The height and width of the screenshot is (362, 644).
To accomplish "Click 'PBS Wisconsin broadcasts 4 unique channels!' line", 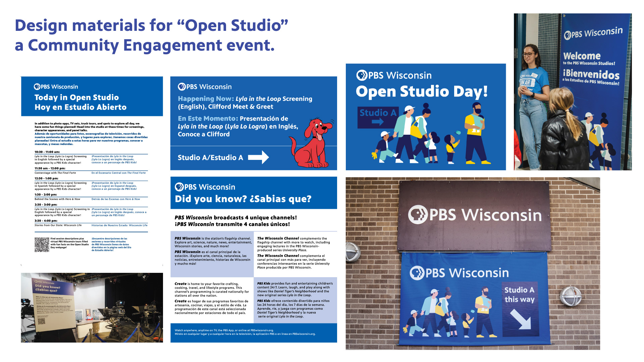I will coord(236,218).
